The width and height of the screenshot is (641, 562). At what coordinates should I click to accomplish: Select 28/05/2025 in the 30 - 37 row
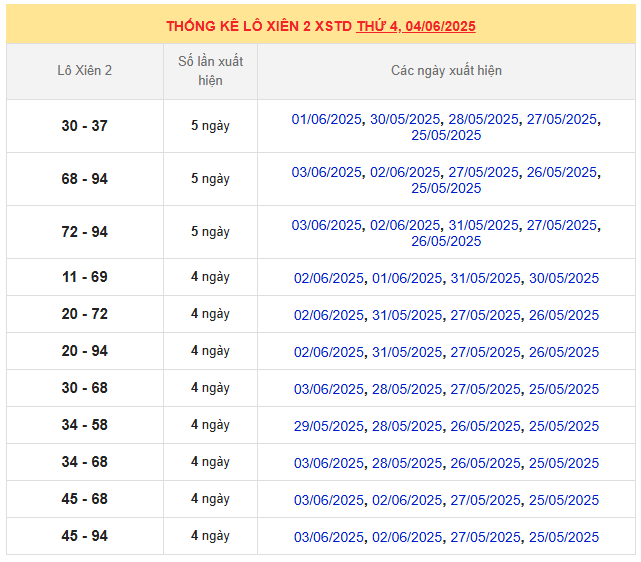coord(483,119)
